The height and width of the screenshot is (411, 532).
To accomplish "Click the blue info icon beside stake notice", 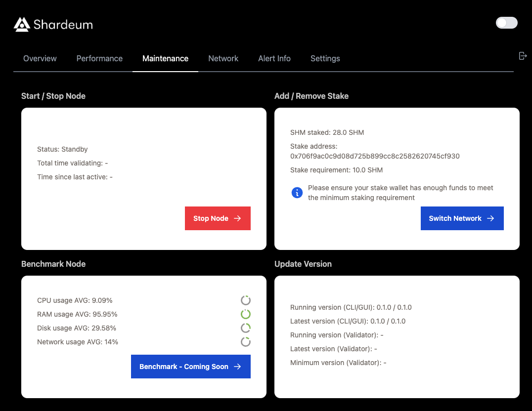I will (x=297, y=193).
